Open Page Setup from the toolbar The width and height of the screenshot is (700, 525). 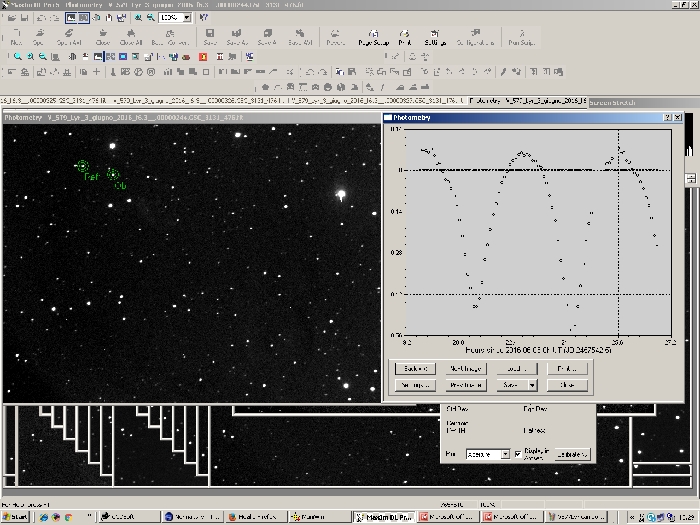[374, 37]
